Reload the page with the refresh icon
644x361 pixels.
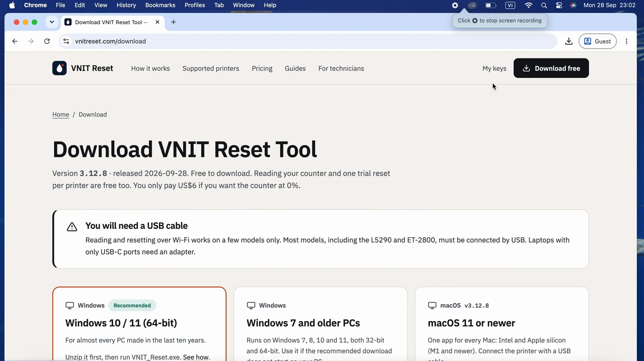pyautogui.click(x=47, y=41)
